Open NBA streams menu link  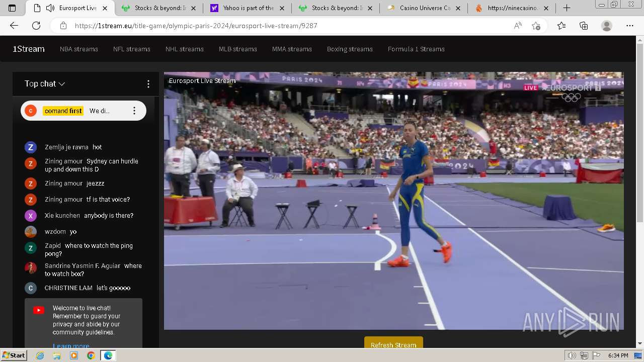(79, 49)
